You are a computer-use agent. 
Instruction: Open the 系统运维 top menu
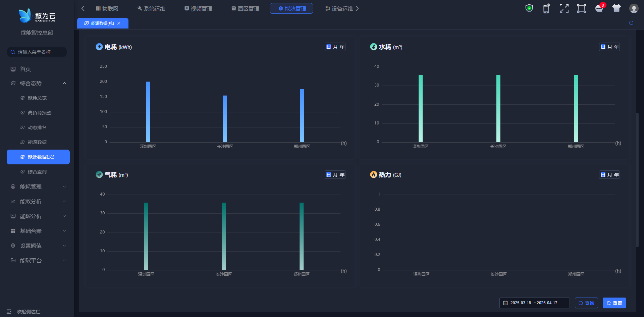point(151,8)
